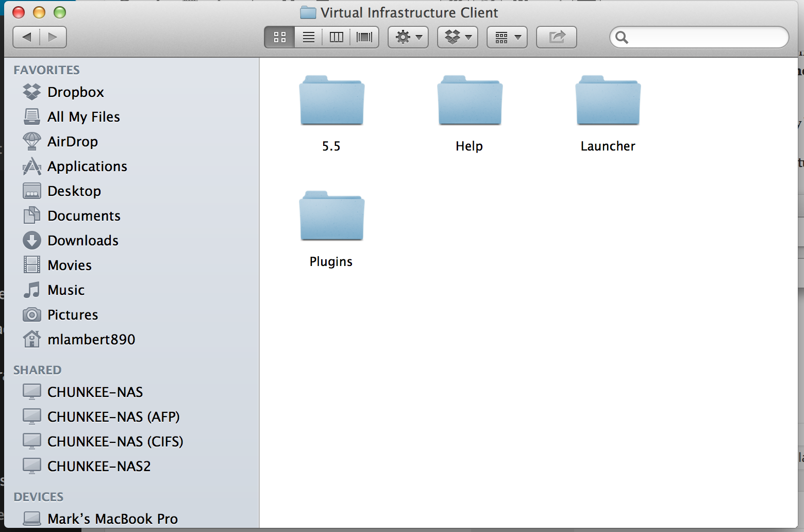This screenshot has height=532, width=804.
Task: Switch to column view mode
Action: [336, 37]
